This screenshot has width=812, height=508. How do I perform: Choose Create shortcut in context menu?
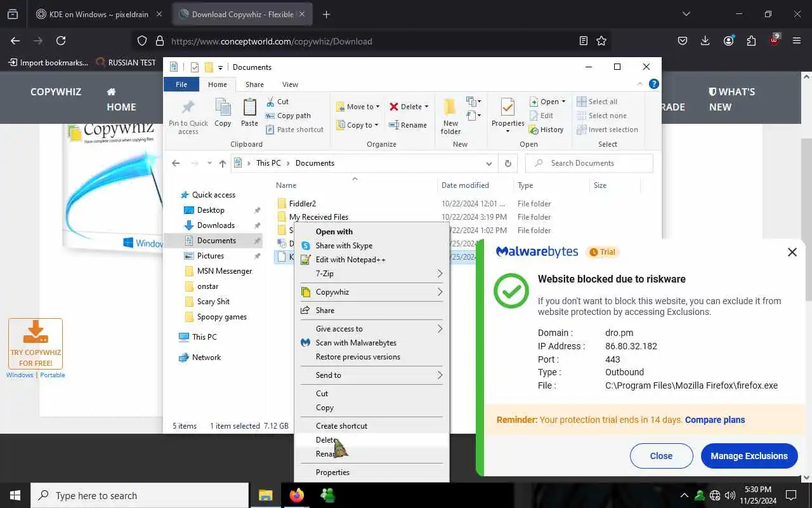[x=372, y=426]
